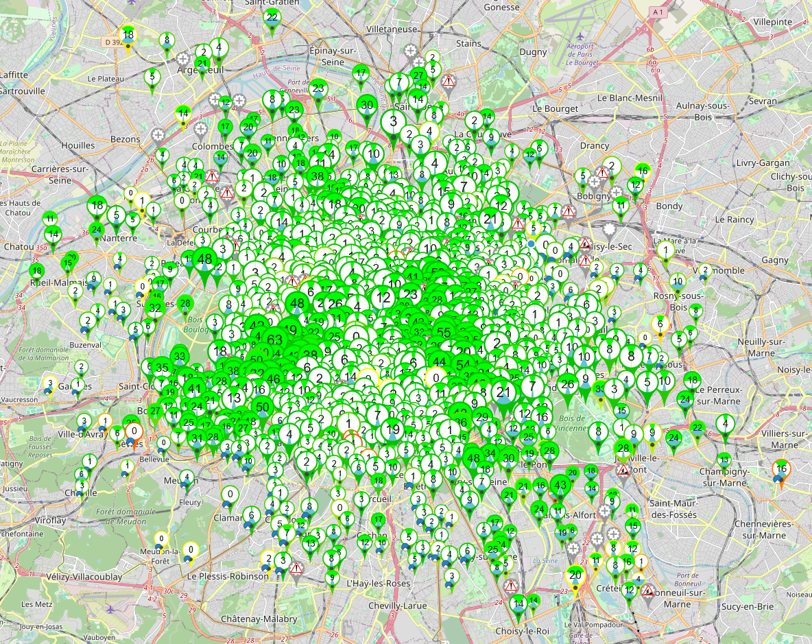The image size is (812, 644).
Task: Click the warning triangle marker near Stains
Action: (x=449, y=82)
